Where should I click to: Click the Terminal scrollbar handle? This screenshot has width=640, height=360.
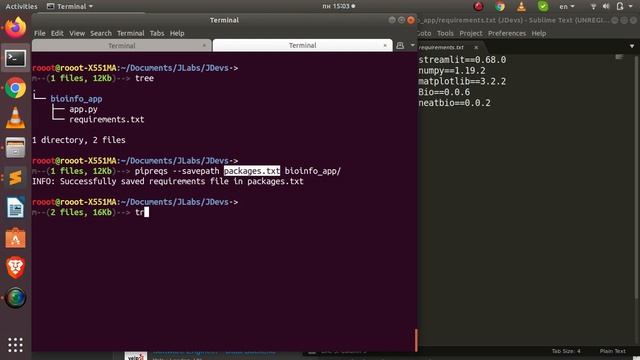click(x=416, y=340)
